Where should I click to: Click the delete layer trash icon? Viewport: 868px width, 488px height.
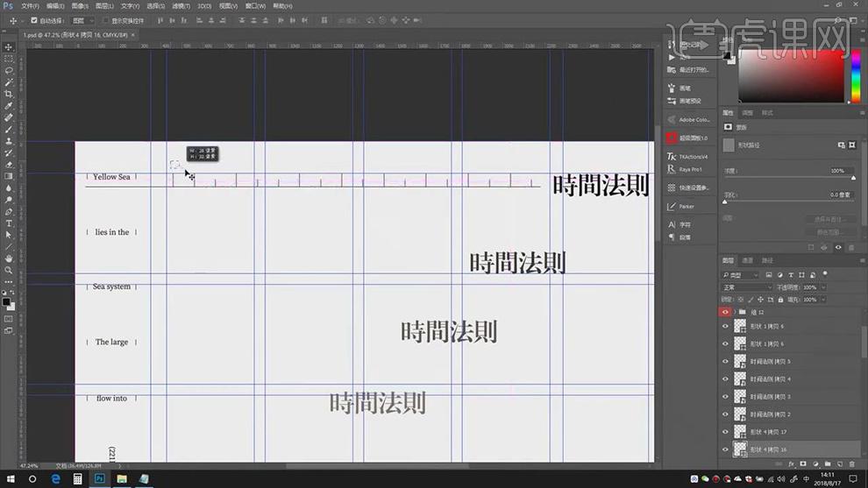click(852, 464)
